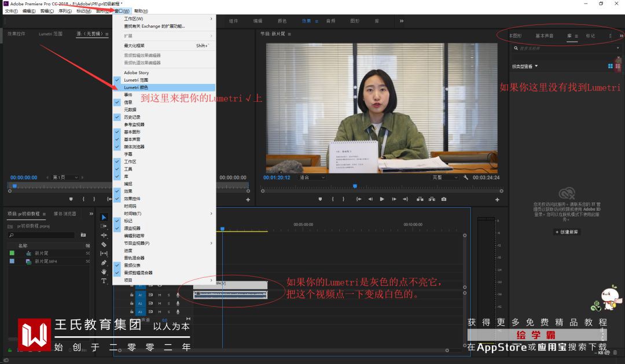625x364 pixels.
Task: Enable voice-over record on A1
Action: [x=178, y=295]
